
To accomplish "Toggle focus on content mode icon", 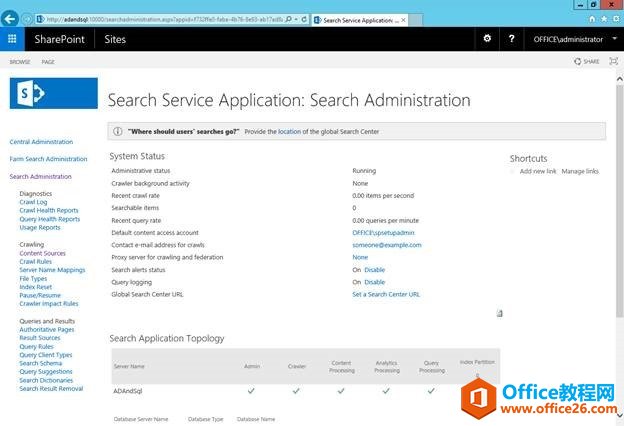I will point(613,61).
